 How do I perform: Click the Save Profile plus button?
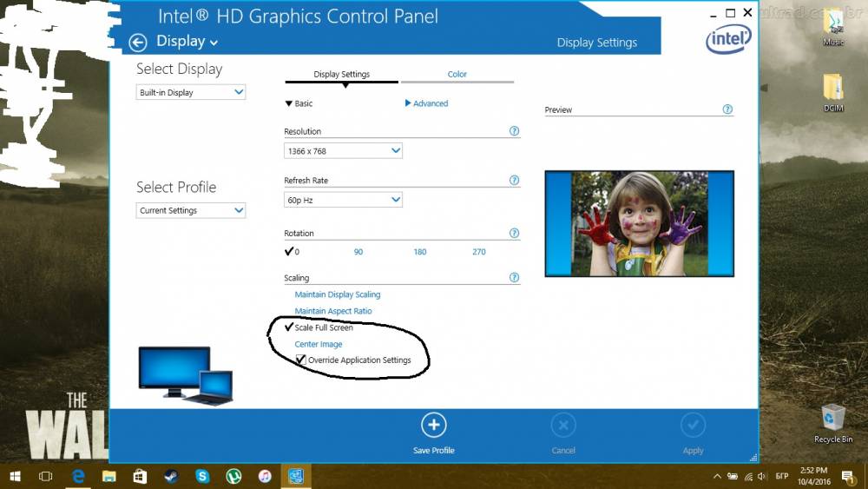click(433, 426)
